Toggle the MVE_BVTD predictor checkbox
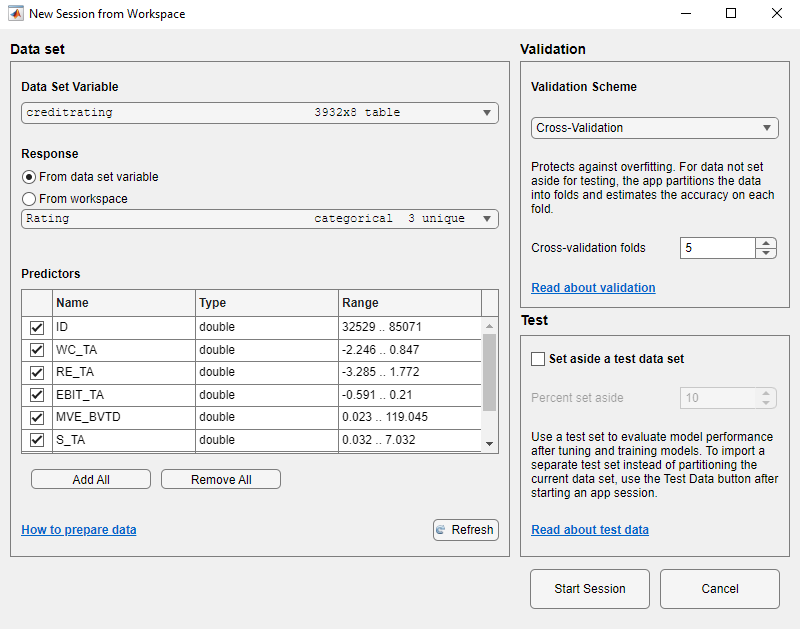This screenshot has width=800, height=629. point(37,417)
